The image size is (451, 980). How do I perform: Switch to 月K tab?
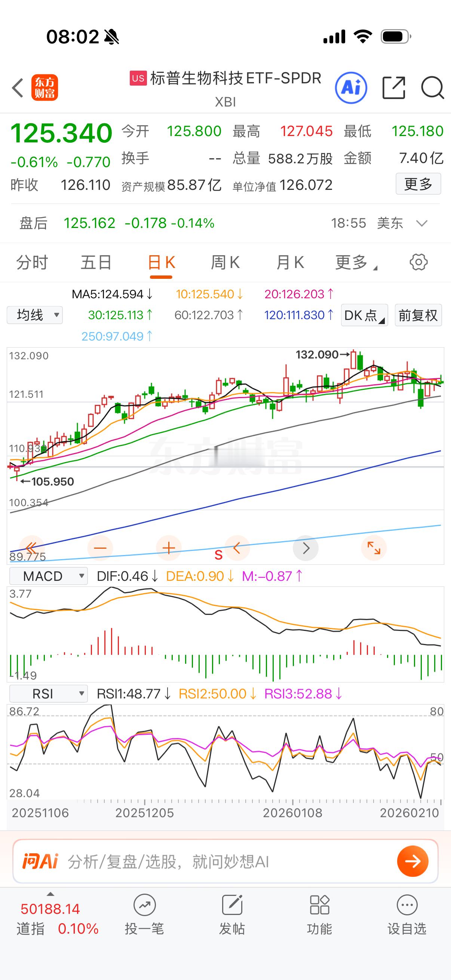click(290, 262)
